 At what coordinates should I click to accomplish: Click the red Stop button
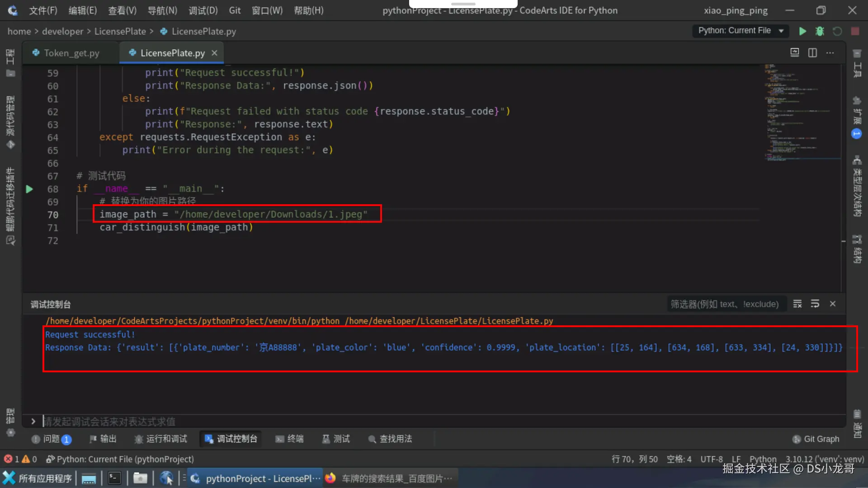[855, 31]
